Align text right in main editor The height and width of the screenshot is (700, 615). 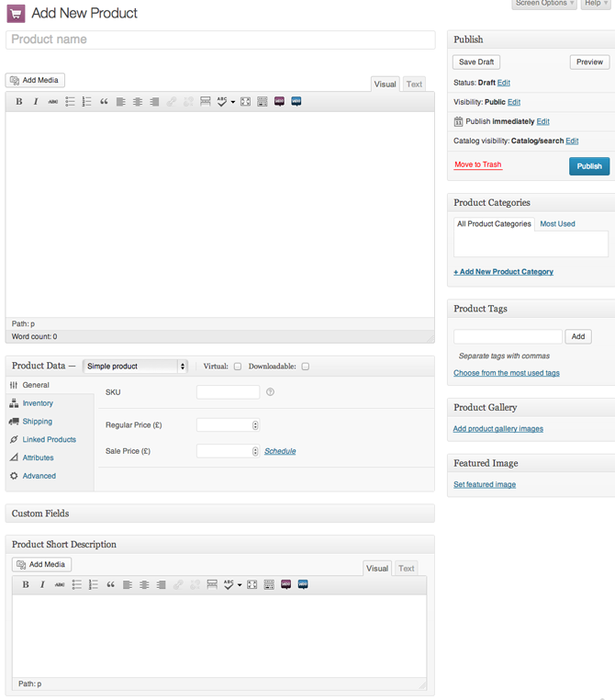click(154, 102)
